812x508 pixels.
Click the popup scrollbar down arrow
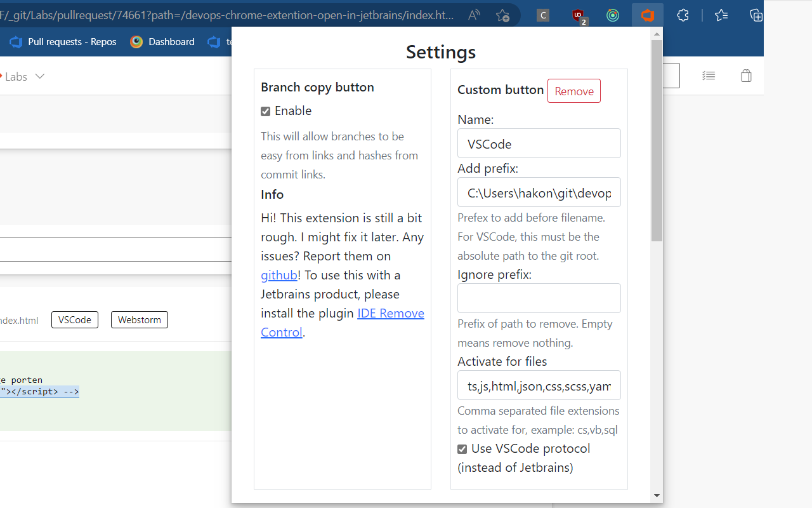657,495
